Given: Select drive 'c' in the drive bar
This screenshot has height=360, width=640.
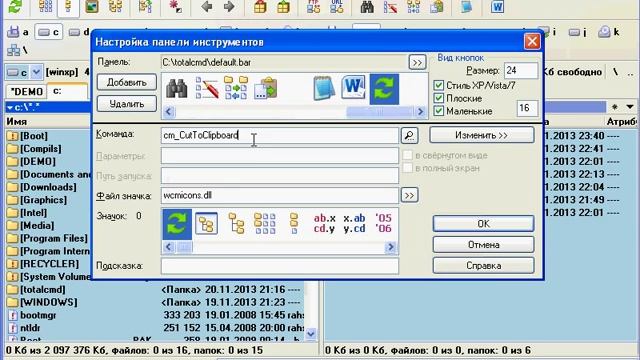Looking at the screenshot, I should [49, 32].
